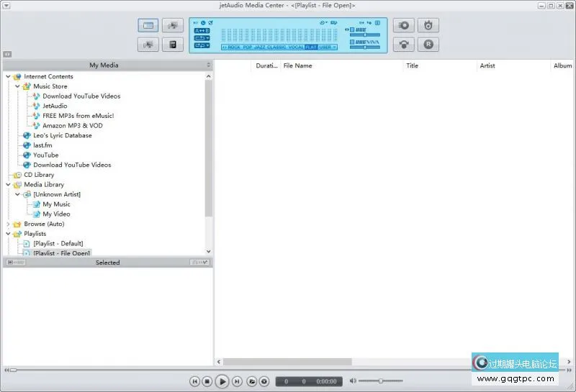Select the FLAT equalizer preset

coord(310,47)
